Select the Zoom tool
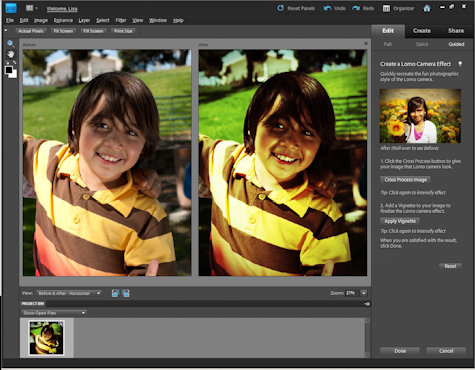 pyautogui.click(x=11, y=44)
